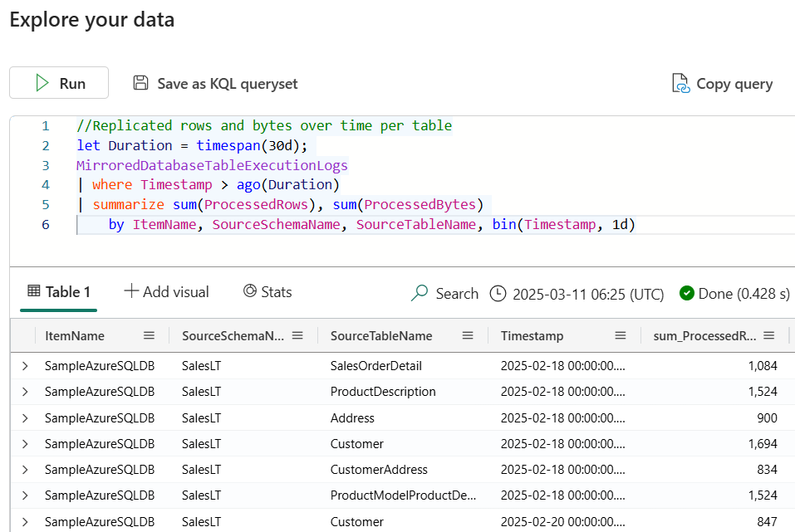Open Timestamp column menu icon
The image size is (795, 532).
(621, 336)
